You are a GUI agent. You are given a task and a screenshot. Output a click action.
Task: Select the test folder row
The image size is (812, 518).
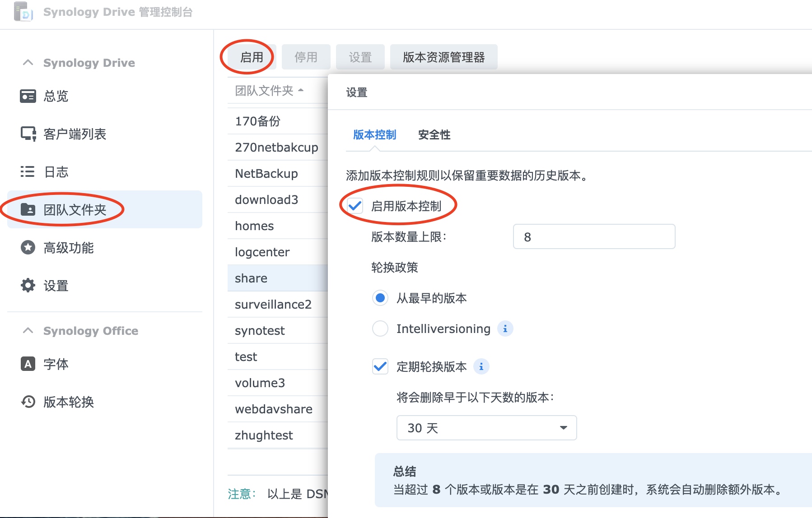(277, 356)
